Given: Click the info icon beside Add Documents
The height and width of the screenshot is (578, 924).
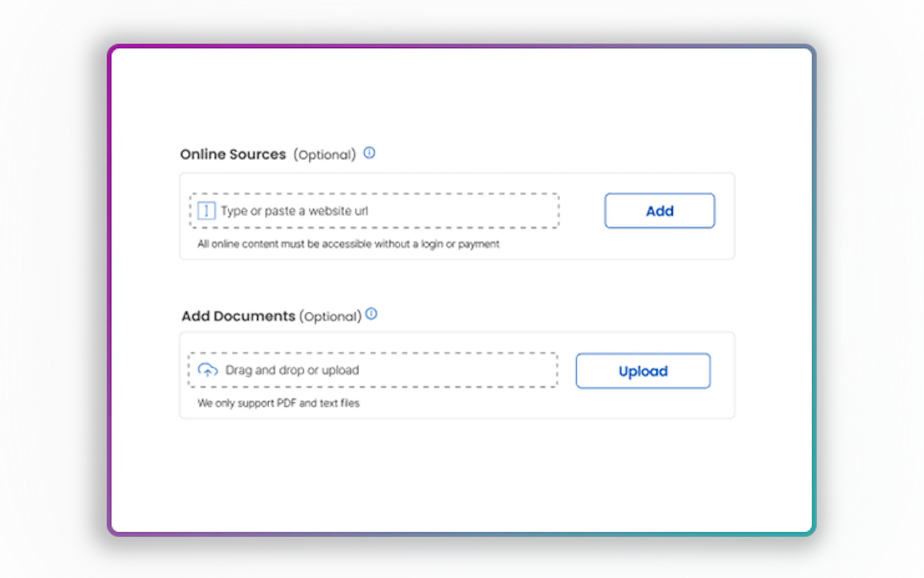Looking at the screenshot, I should coord(371,314).
